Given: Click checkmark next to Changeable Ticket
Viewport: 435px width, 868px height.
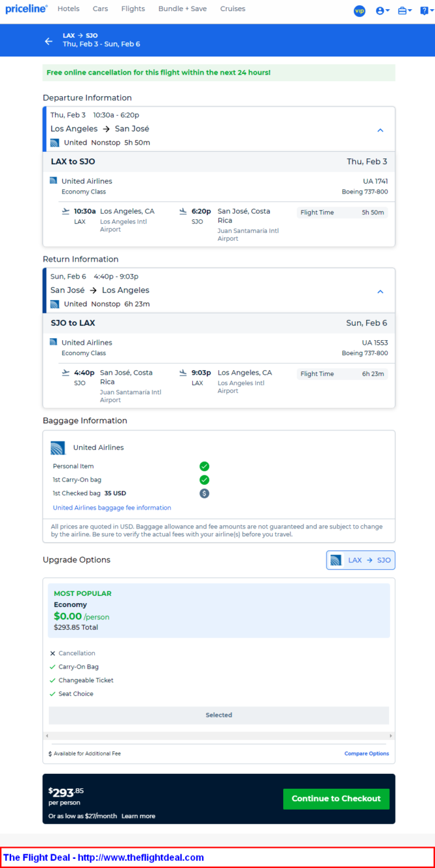Looking at the screenshot, I should point(53,680).
